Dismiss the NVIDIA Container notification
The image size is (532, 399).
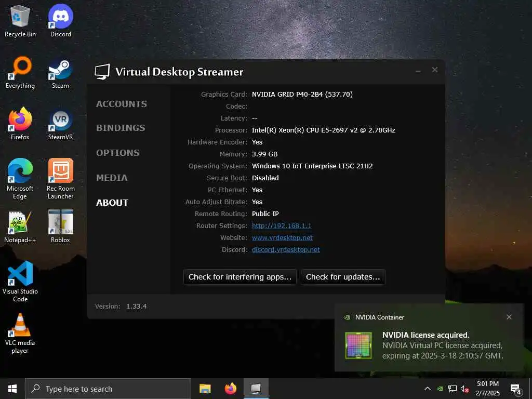509,317
